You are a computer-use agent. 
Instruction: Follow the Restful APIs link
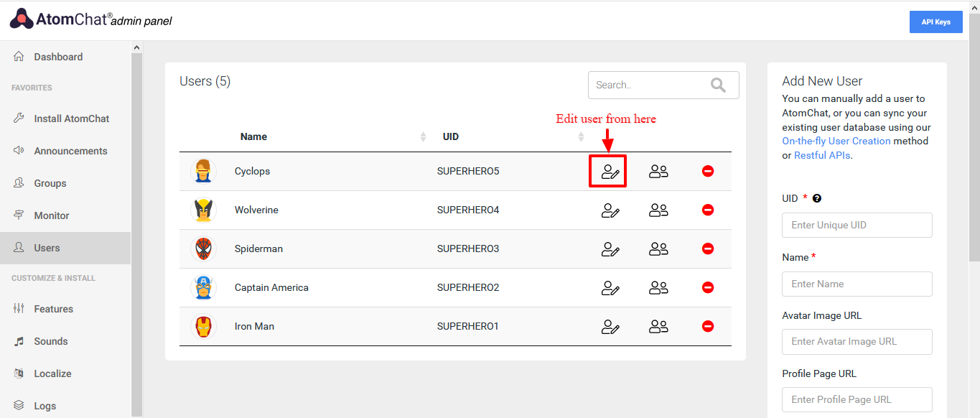[822, 155]
